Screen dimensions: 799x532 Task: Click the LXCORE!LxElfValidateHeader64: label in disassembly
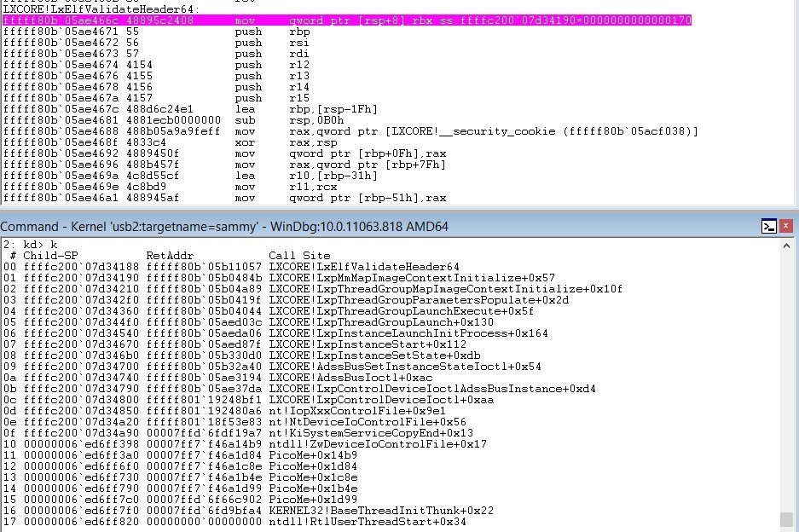click(101, 9)
